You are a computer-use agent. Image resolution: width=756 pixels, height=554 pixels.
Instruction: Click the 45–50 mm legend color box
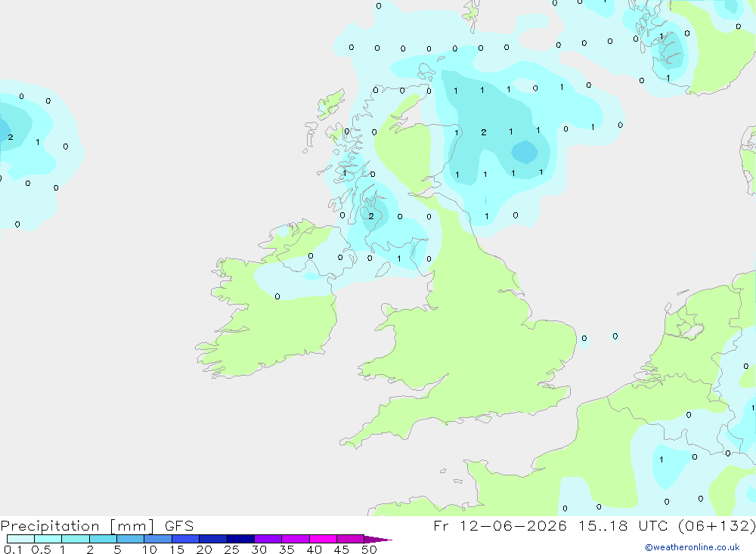coord(350,539)
